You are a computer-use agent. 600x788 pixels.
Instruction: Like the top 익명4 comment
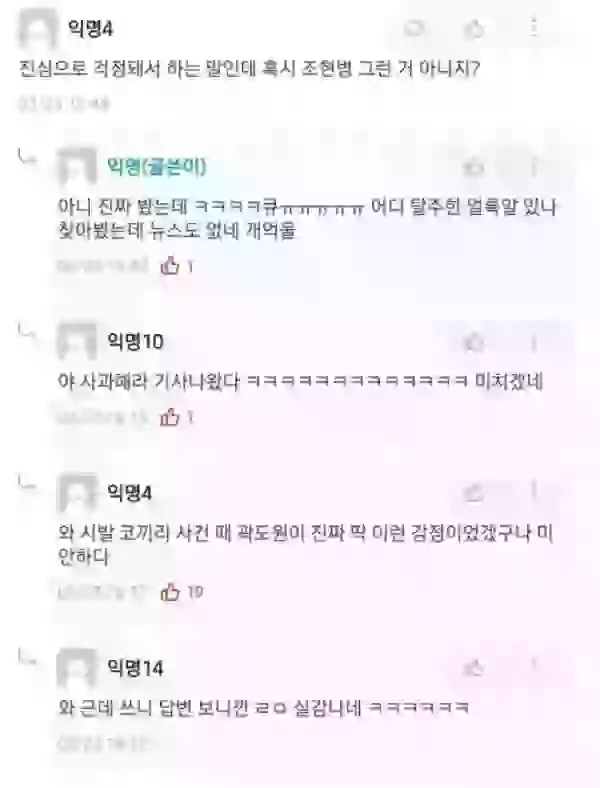coord(473,29)
